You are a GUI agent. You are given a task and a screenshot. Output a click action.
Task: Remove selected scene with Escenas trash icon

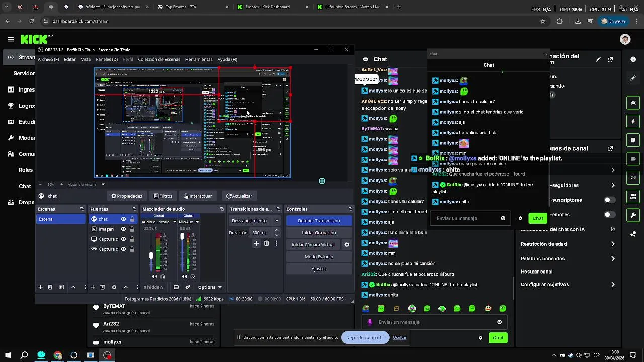tap(50, 287)
